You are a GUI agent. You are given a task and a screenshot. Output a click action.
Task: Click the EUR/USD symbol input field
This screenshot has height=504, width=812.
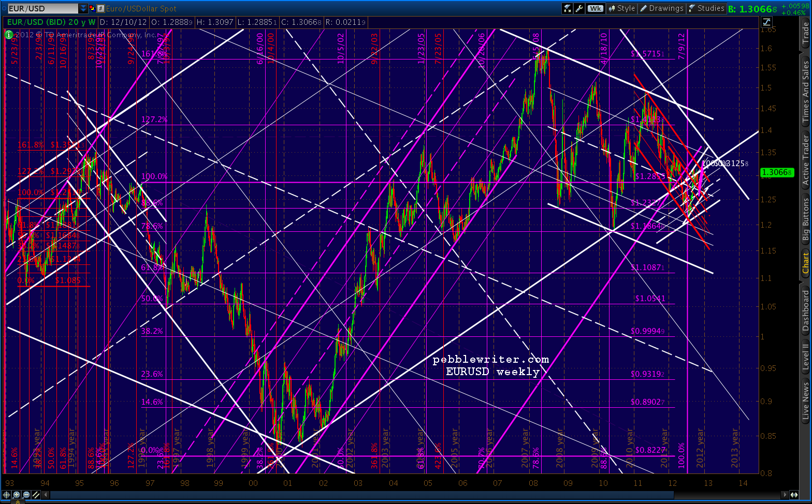[x=43, y=9]
